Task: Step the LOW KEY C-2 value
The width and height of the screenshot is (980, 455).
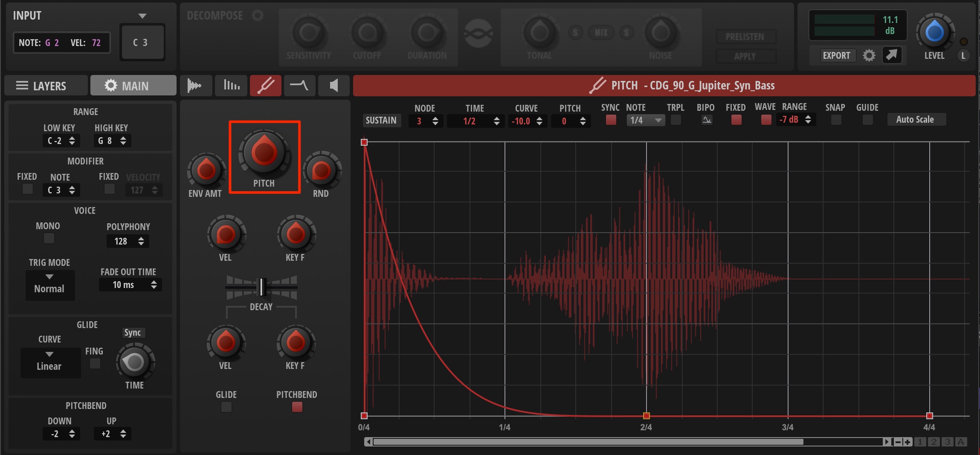Action: [x=72, y=141]
